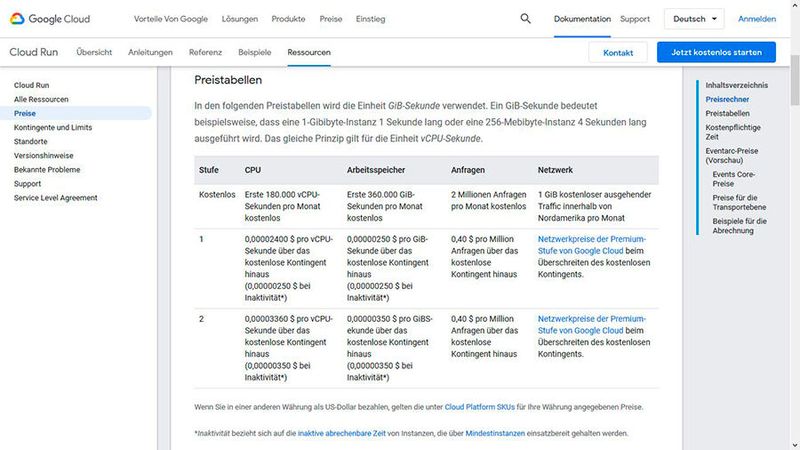
Task: Open Standorte in sidebar
Action: (31, 141)
